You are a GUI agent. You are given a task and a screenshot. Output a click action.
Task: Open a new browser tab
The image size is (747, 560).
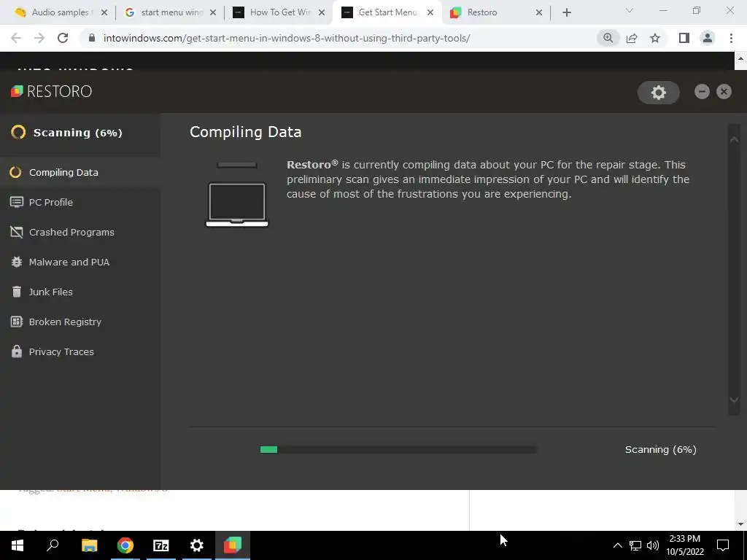coord(566,12)
